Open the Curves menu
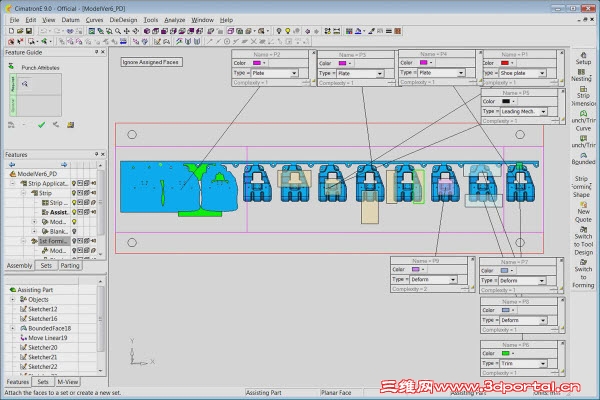 click(94, 20)
